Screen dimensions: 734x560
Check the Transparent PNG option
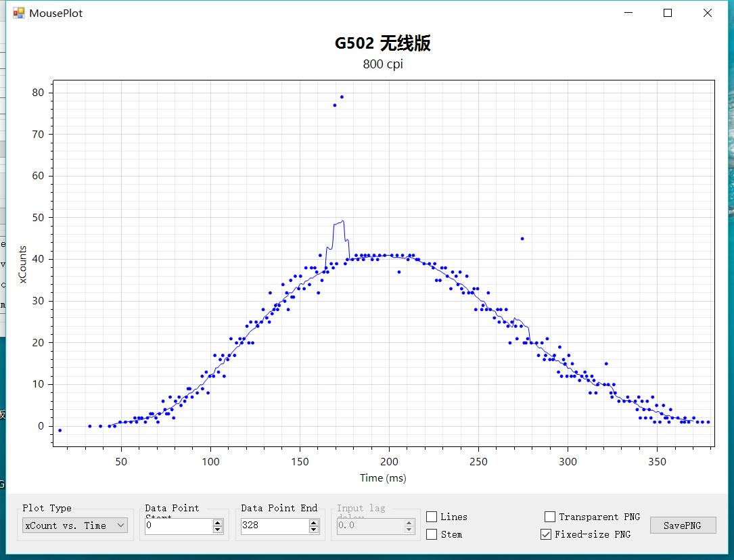tap(549, 516)
